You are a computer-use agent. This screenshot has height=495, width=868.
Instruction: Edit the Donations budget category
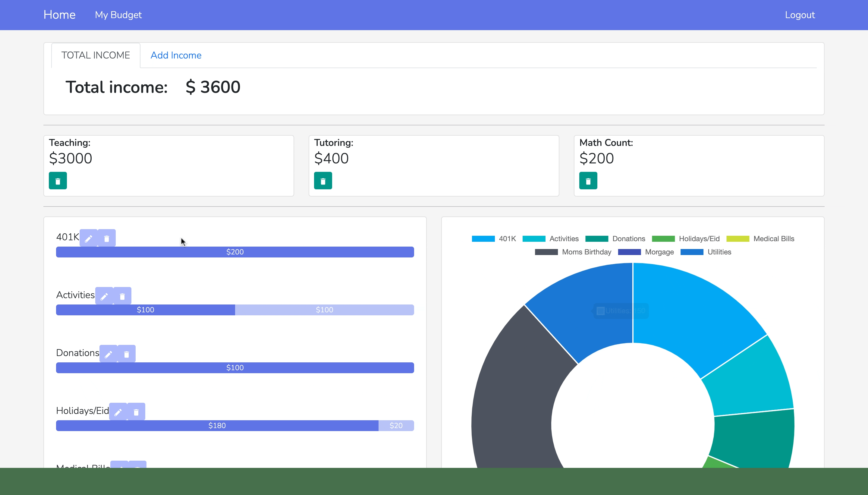(108, 354)
